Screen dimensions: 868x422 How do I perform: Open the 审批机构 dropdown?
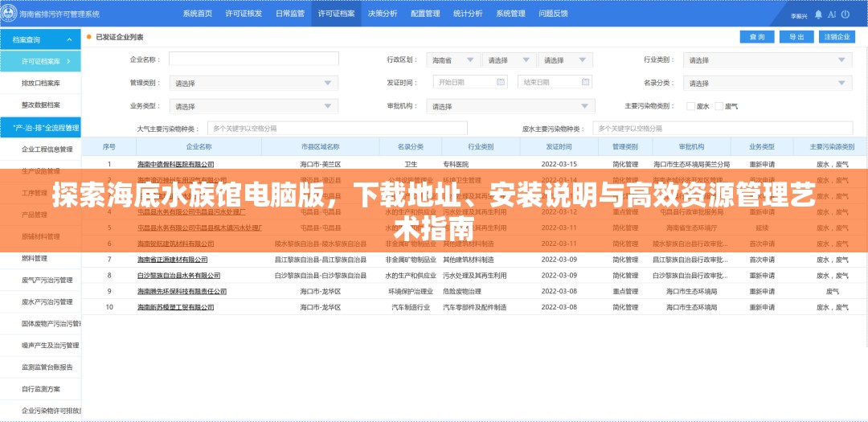(510, 106)
